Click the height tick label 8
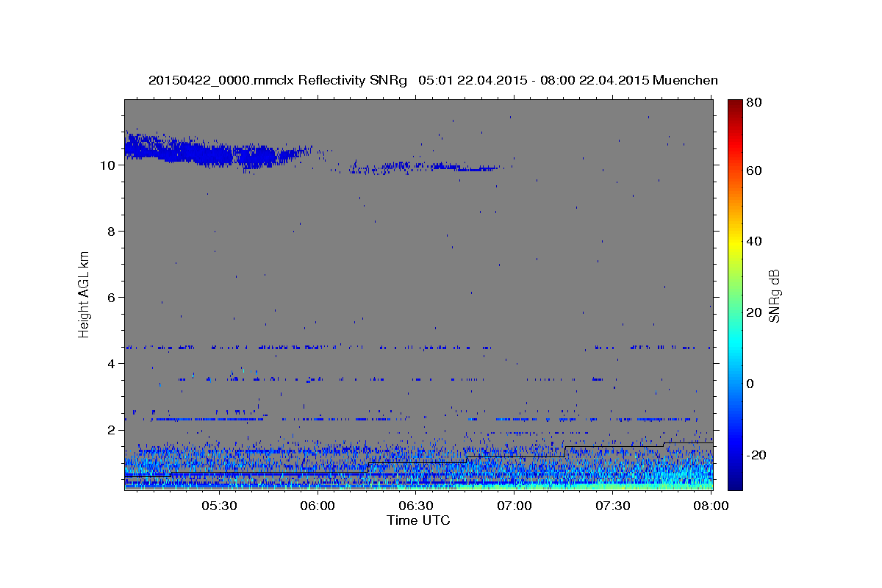882x588 pixels. coord(112,231)
